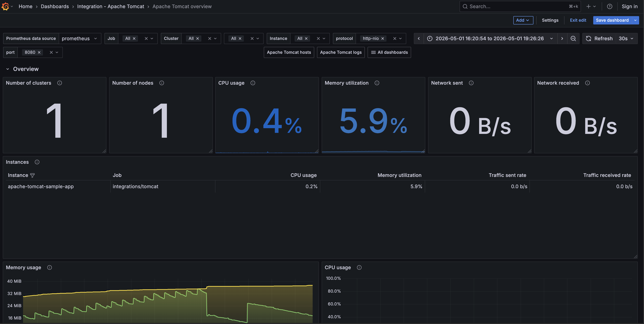644x324 pixels.
Task: Click Save dashboard button
Action: click(612, 20)
